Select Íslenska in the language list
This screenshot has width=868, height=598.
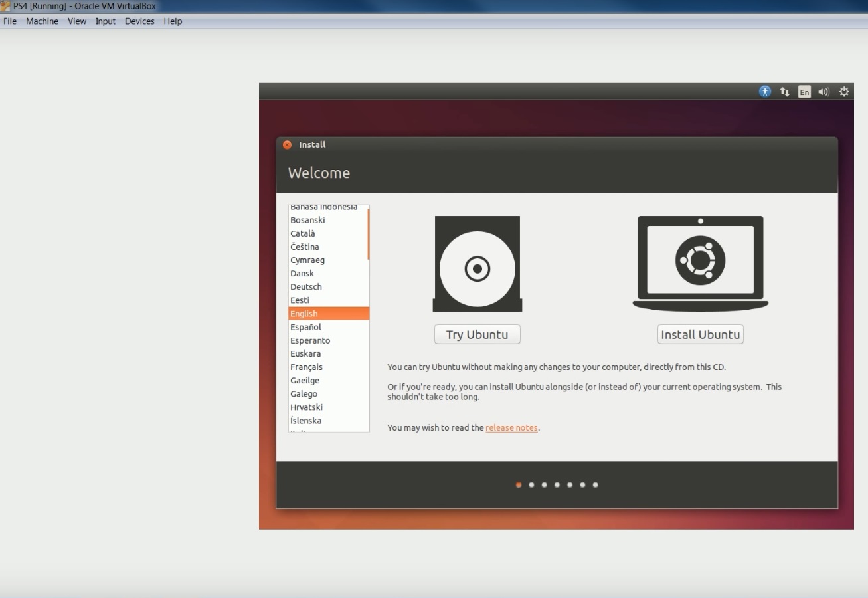[328, 421]
